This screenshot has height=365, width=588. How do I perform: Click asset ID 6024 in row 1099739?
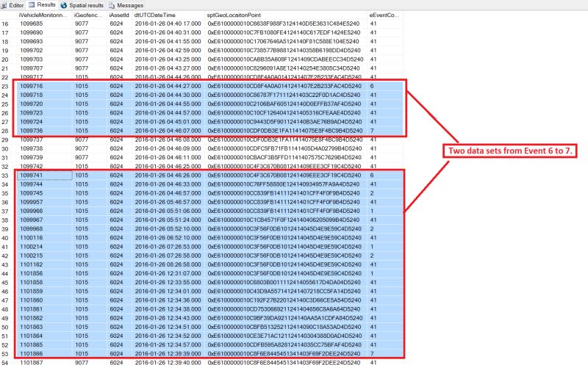(116, 157)
